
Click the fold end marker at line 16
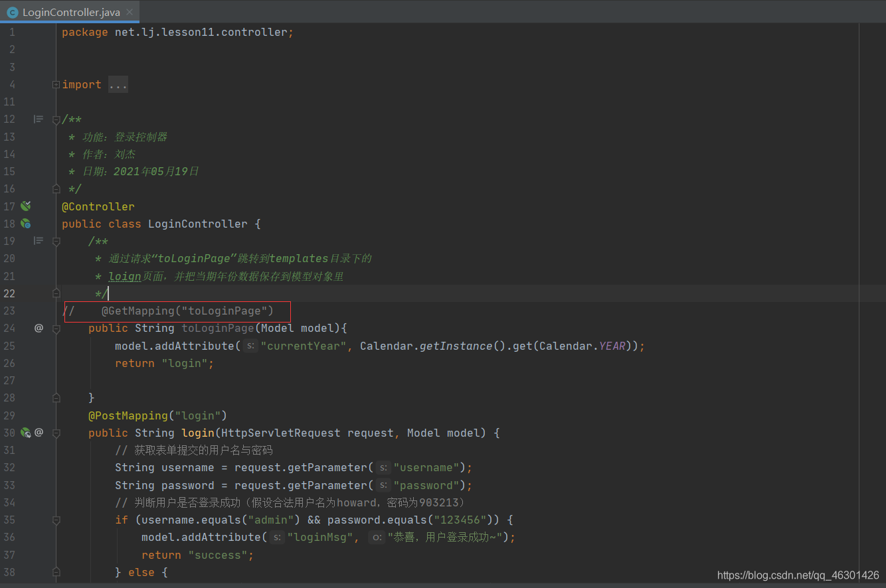56,189
